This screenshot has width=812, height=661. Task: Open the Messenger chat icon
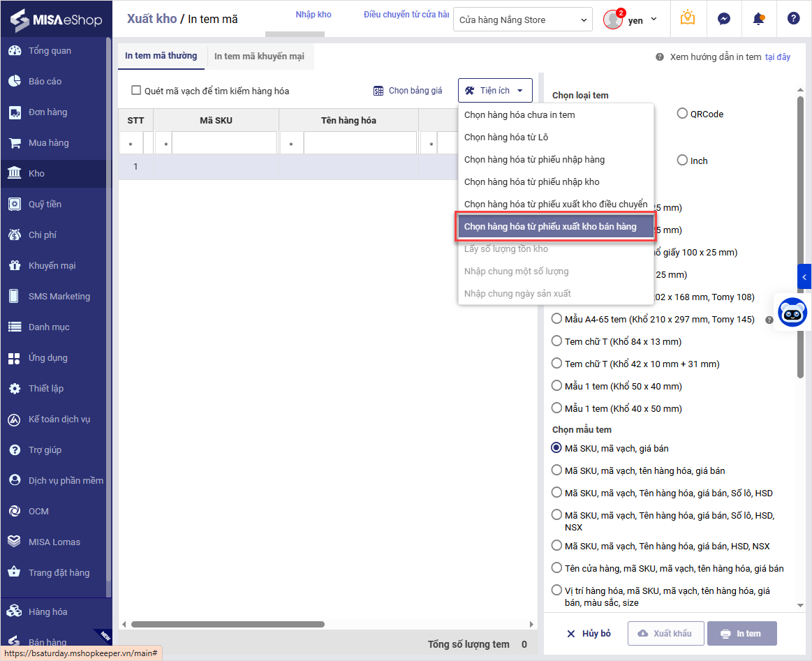723,19
